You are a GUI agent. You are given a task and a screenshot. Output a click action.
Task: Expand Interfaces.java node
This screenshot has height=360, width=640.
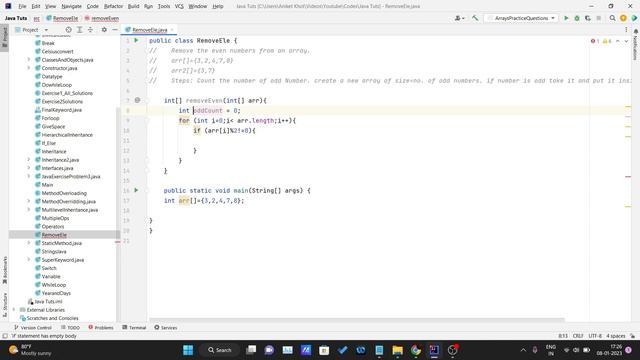tap(29, 168)
